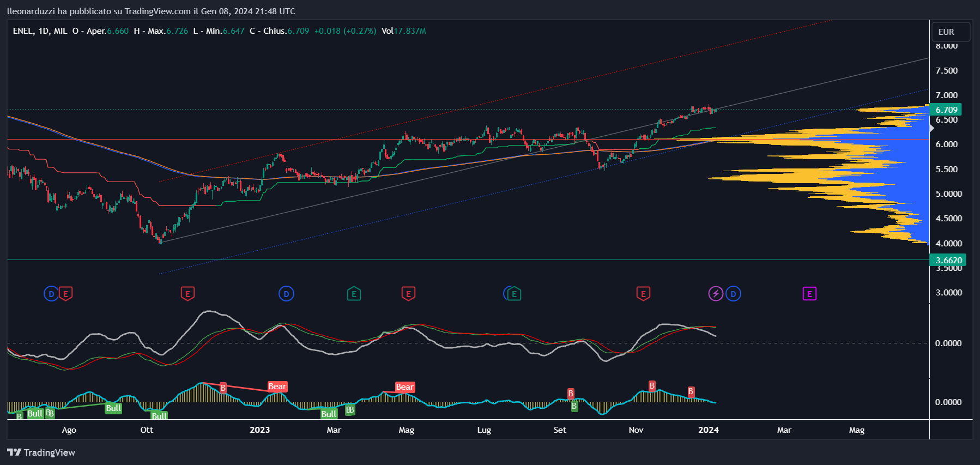Click the red B label nearest 2024
The height and width of the screenshot is (465, 980).
691,391
